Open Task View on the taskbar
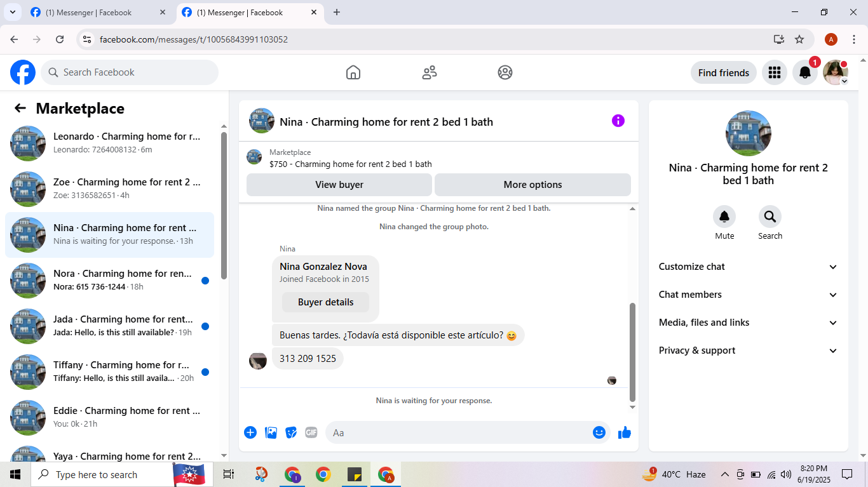This screenshot has height=487, width=868. click(x=229, y=474)
